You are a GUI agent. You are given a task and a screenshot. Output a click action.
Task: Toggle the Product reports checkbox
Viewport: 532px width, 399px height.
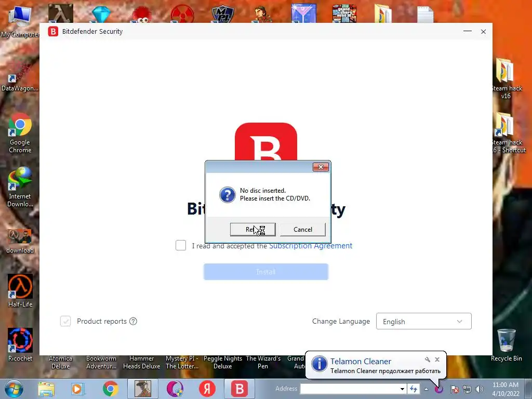click(x=65, y=321)
